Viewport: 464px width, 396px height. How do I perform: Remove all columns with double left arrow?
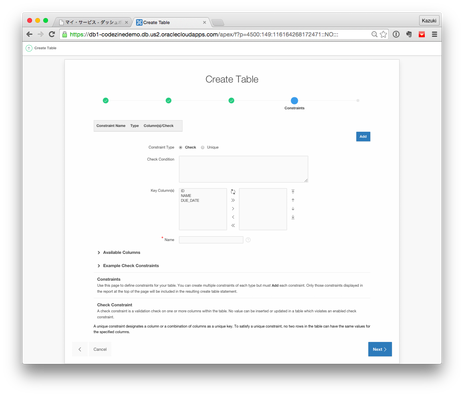(x=233, y=225)
